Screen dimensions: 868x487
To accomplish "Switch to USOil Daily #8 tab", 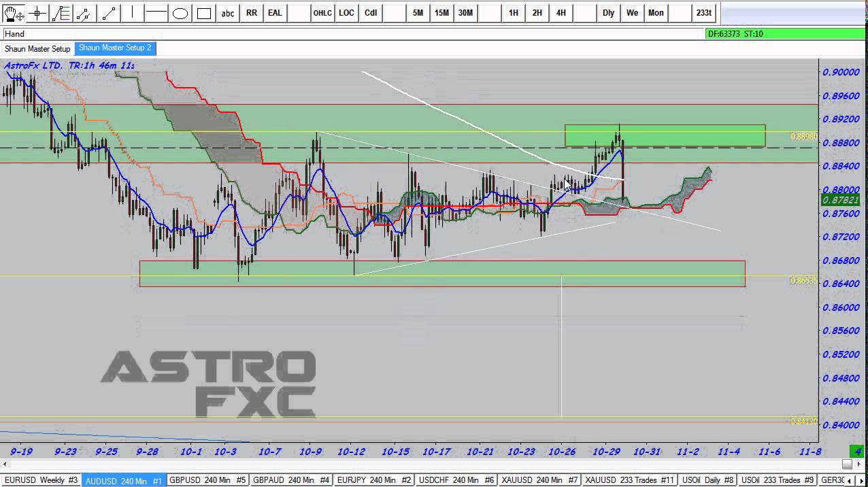I will point(707,480).
